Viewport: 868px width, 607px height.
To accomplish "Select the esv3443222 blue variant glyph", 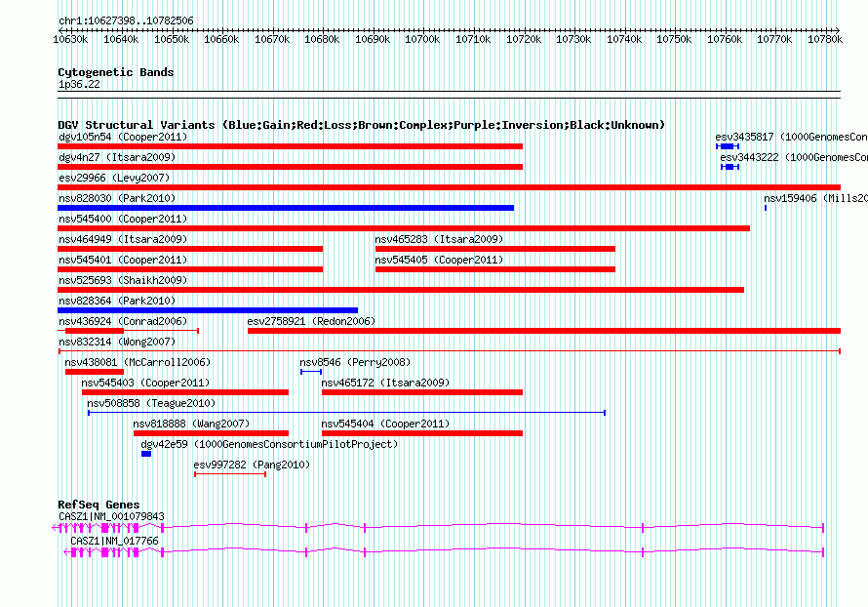I will 730,167.
